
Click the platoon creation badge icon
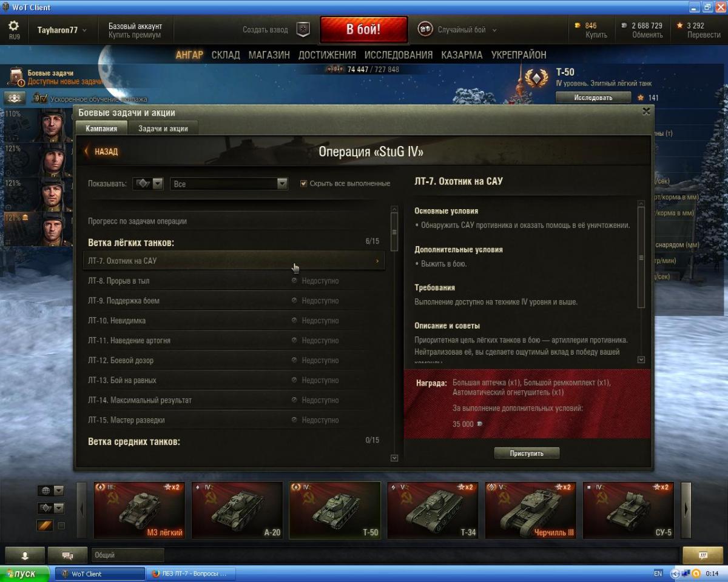click(303, 30)
